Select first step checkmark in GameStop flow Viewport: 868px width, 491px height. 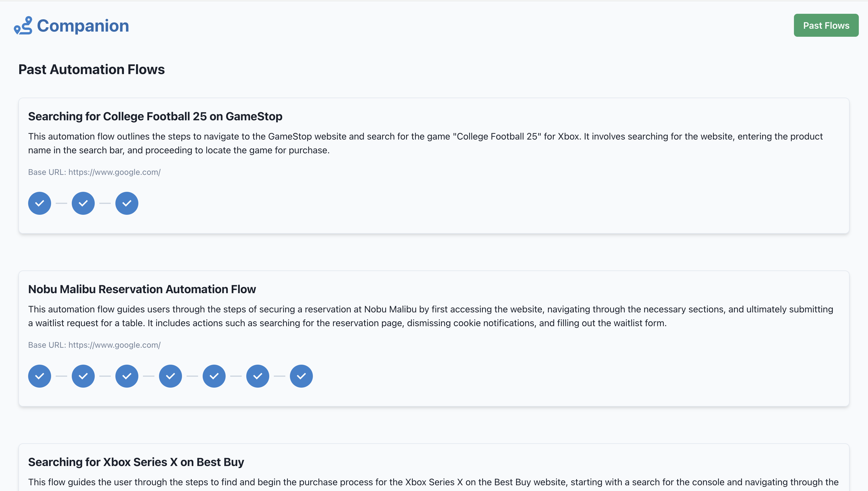tap(39, 203)
